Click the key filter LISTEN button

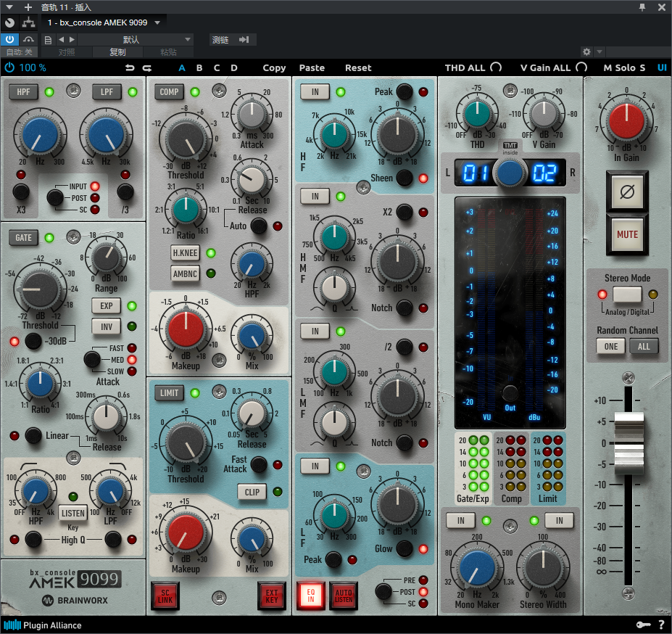coord(73,513)
